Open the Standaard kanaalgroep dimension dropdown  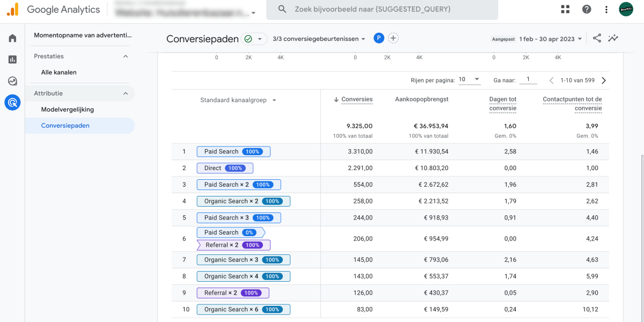click(238, 100)
